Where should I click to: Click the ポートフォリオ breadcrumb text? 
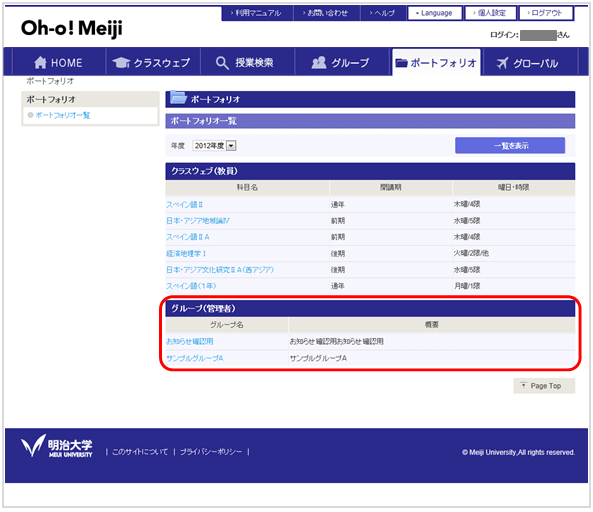50,81
